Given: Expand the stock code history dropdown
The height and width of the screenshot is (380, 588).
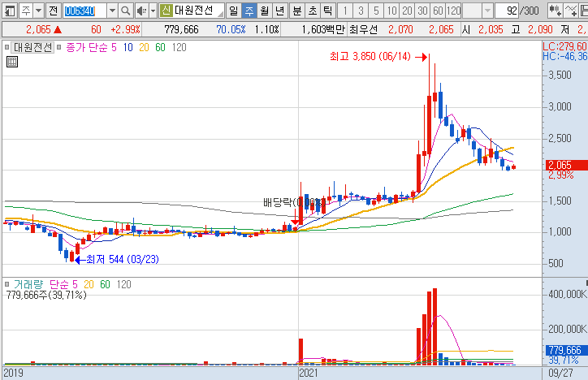Looking at the screenshot, I should [112, 11].
